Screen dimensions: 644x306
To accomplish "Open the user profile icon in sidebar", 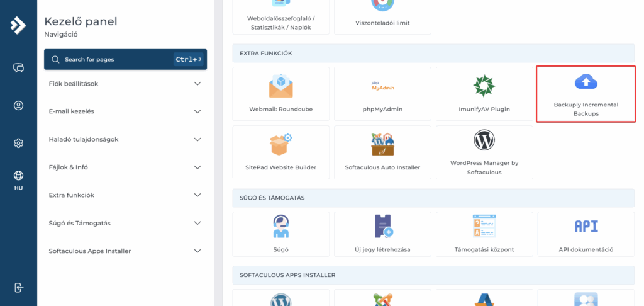I will [x=18, y=106].
